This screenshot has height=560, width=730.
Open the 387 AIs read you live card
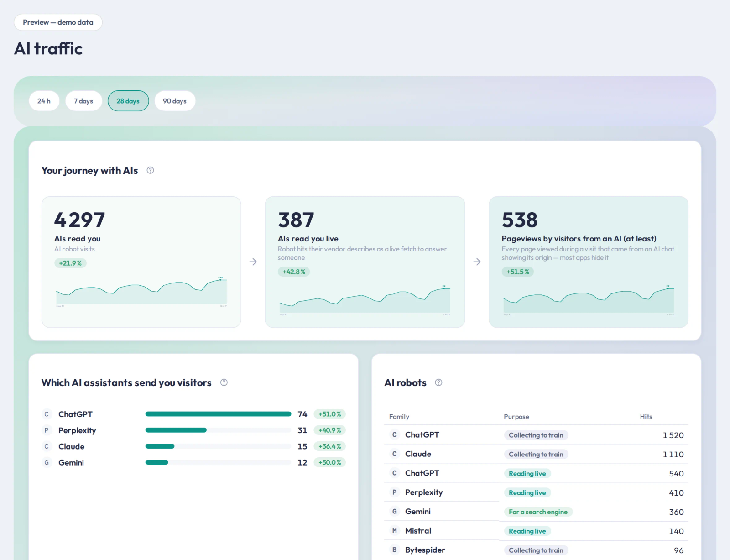[x=365, y=262]
